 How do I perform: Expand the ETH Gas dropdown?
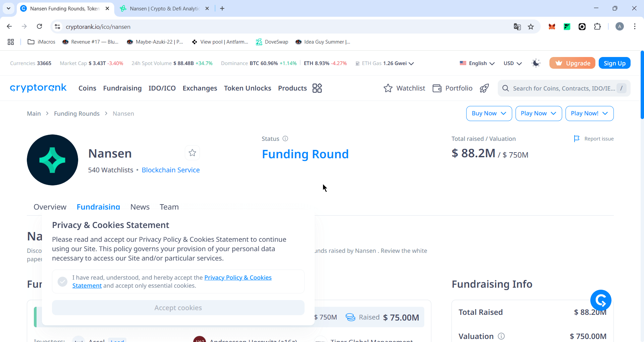tap(384, 63)
